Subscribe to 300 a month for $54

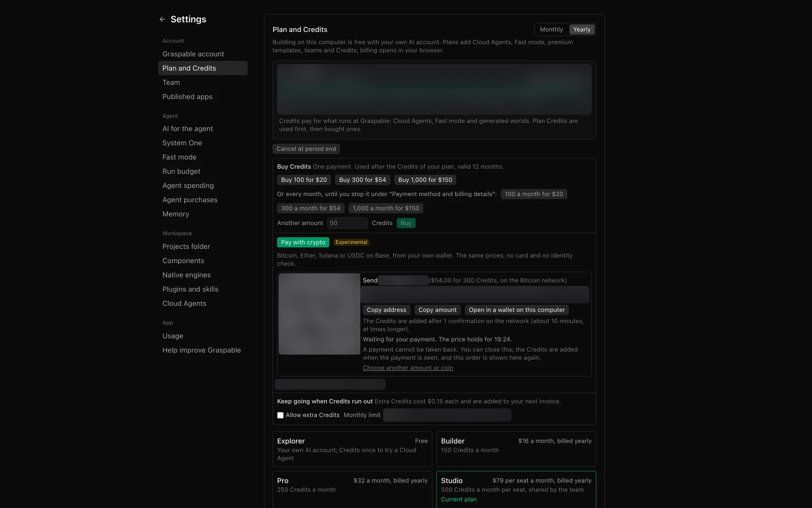click(x=311, y=208)
